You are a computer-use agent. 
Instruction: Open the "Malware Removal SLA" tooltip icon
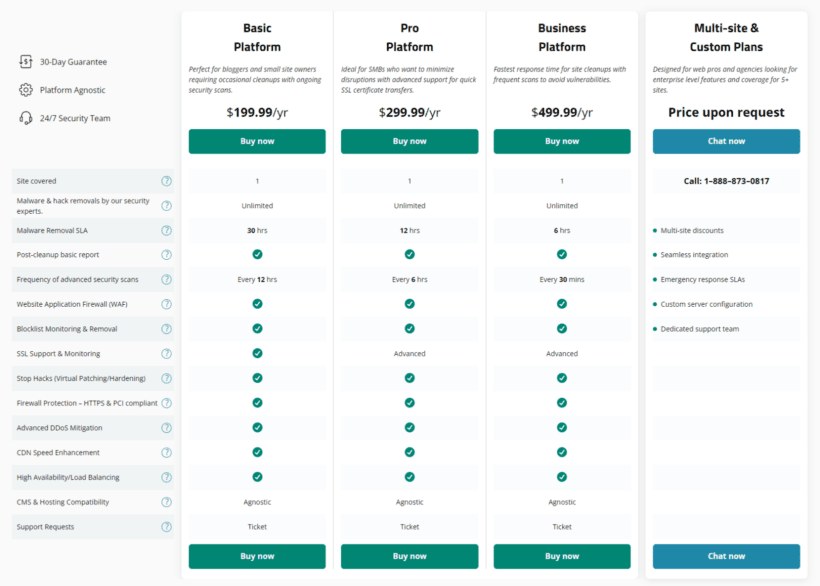167,230
